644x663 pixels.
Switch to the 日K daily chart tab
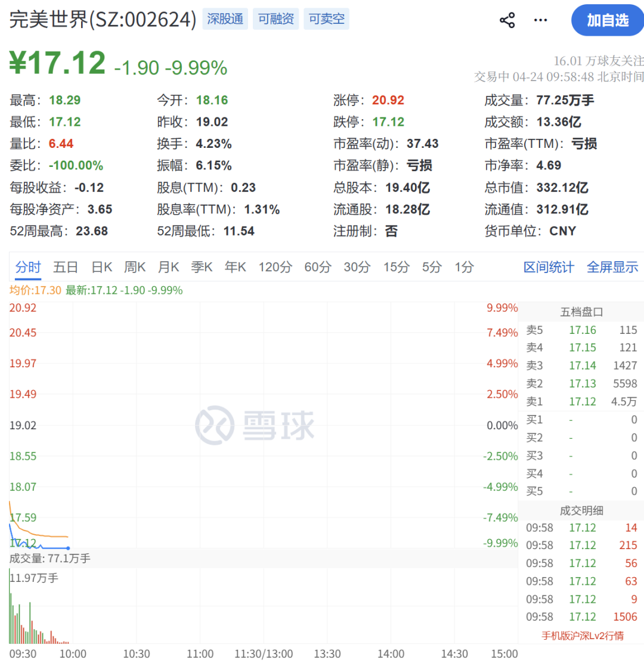(101, 267)
